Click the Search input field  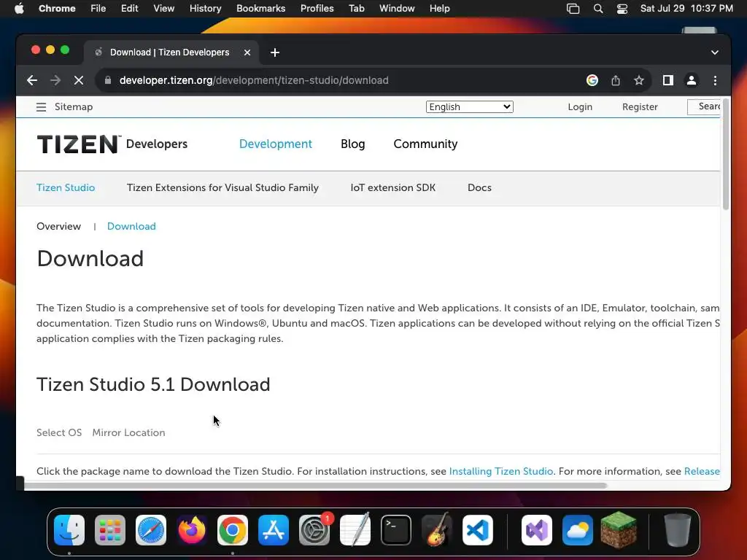[704, 106]
